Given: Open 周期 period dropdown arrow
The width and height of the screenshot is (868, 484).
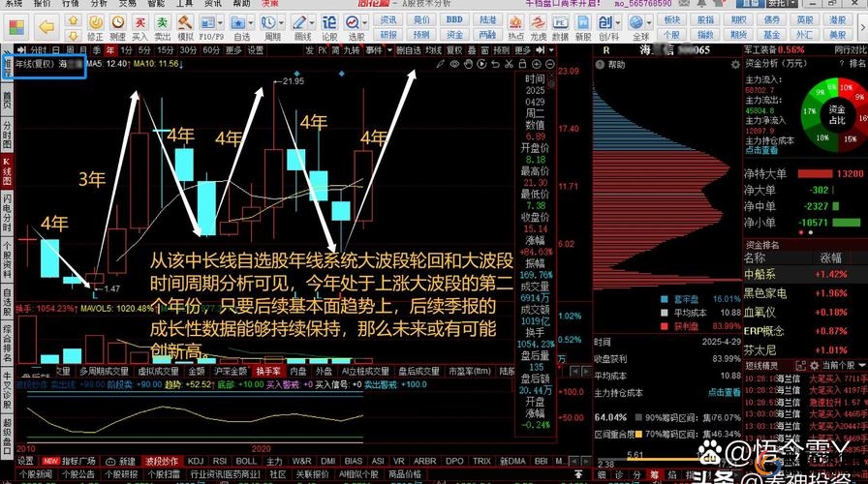Looking at the screenshot, I should tap(281, 23).
